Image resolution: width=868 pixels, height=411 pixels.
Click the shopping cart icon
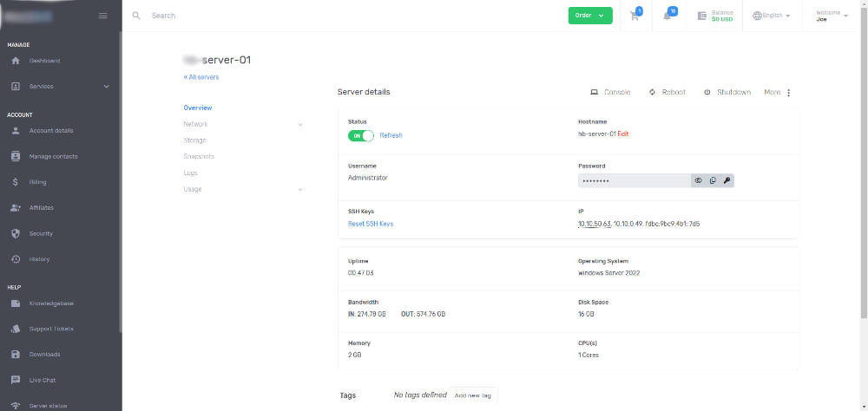click(635, 16)
